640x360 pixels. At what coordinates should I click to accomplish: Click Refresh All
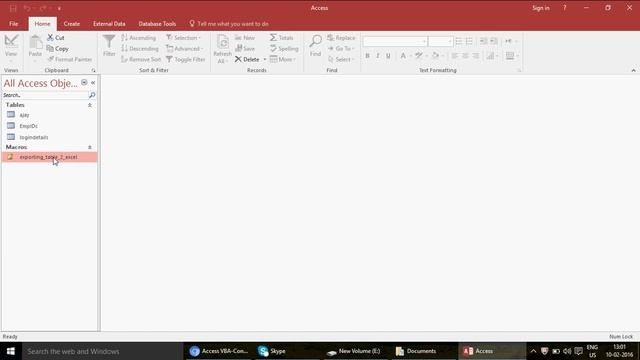(x=222, y=49)
